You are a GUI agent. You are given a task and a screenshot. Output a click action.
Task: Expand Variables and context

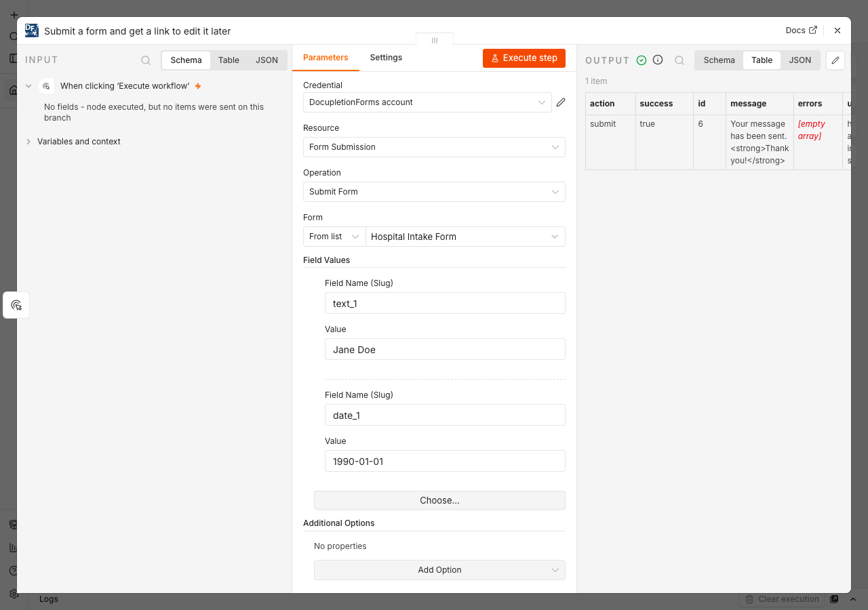[x=28, y=142]
